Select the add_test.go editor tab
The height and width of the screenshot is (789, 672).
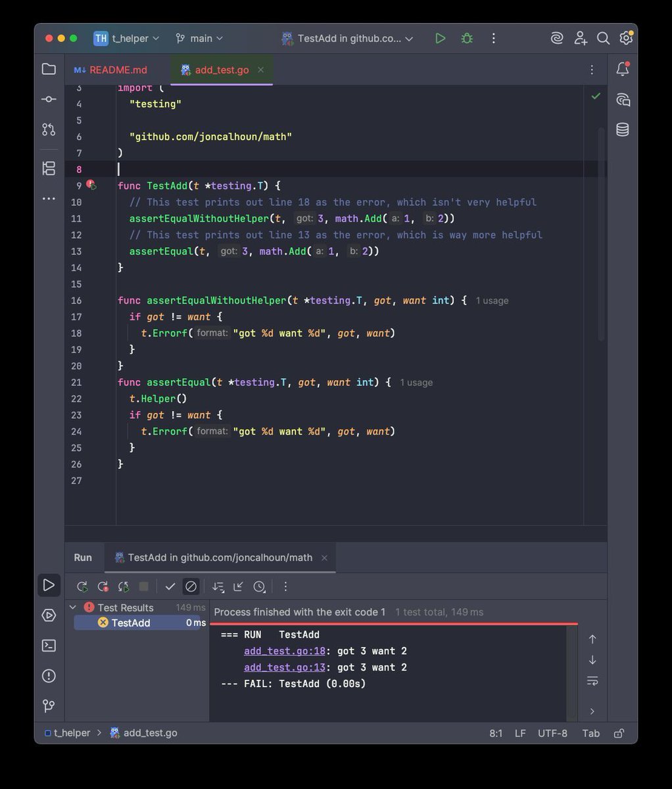222,70
